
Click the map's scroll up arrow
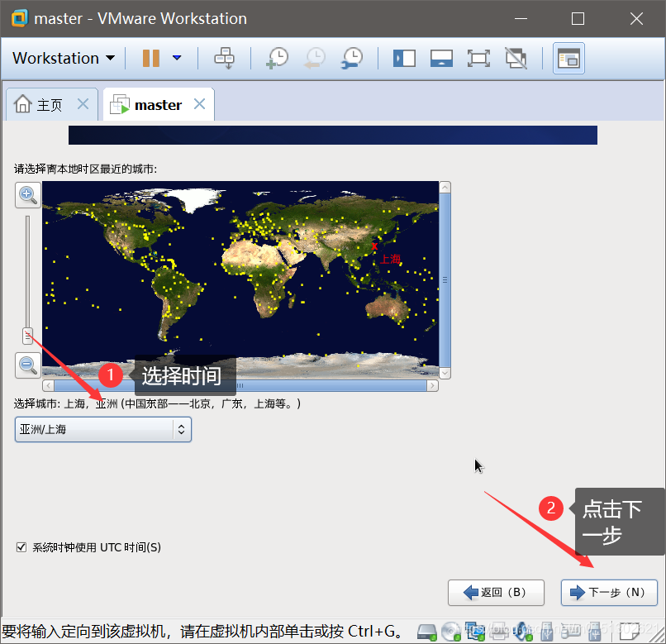[x=445, y=187]
